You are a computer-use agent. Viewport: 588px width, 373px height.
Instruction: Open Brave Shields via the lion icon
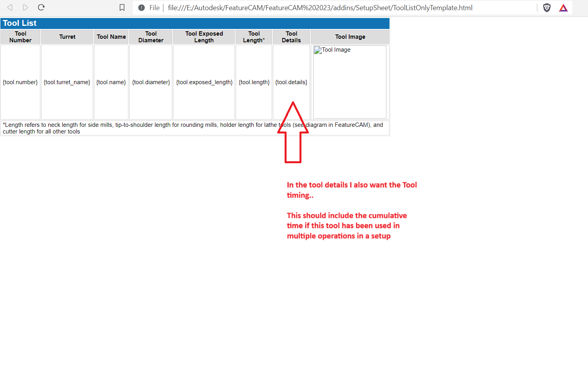click(547, 7)
